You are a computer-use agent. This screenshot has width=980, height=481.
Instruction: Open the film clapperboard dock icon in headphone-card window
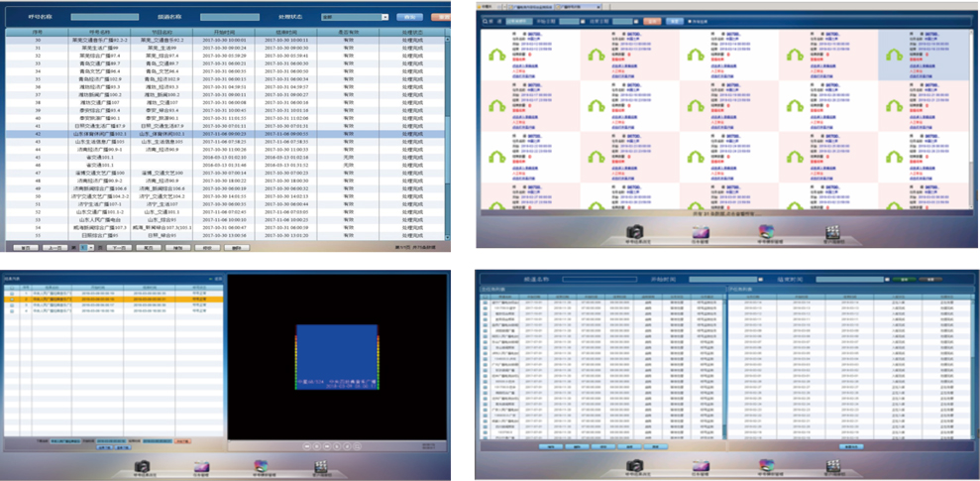point(832,231)
